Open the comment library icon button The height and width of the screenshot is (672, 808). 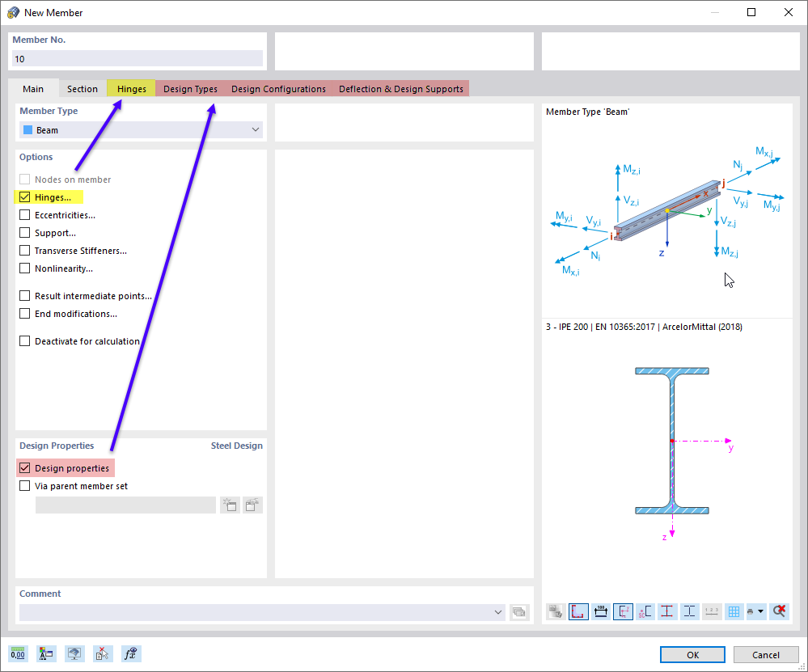(x=519, y=612)
